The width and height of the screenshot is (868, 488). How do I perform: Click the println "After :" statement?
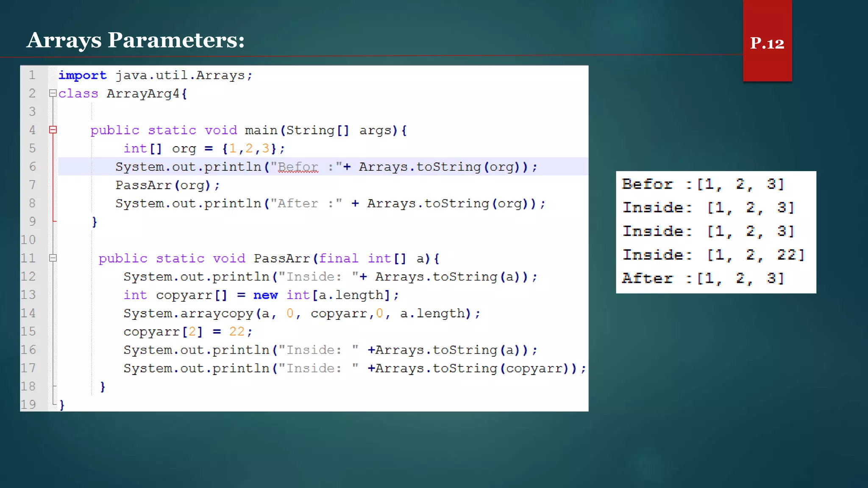point(331,204)
